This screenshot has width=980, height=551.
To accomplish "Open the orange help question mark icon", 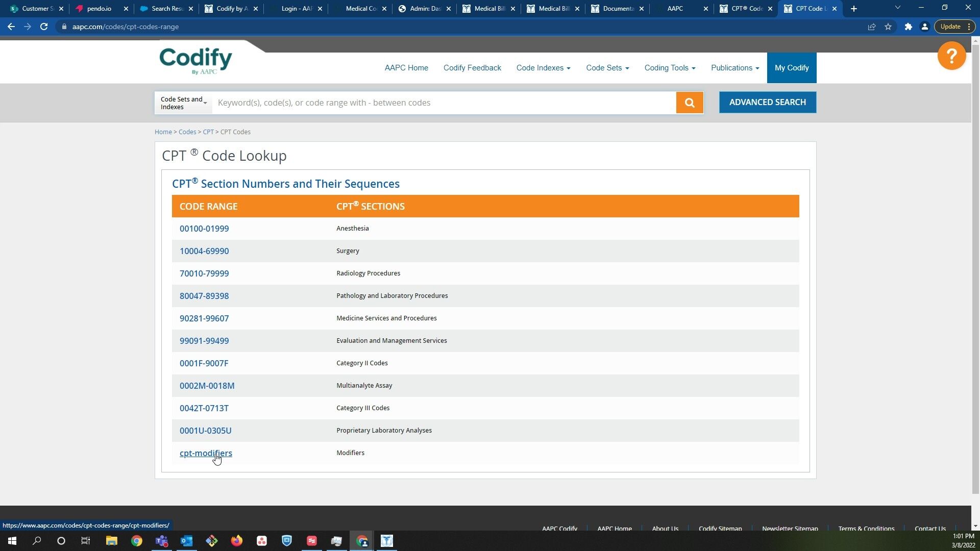I will (x=951, y=56).
